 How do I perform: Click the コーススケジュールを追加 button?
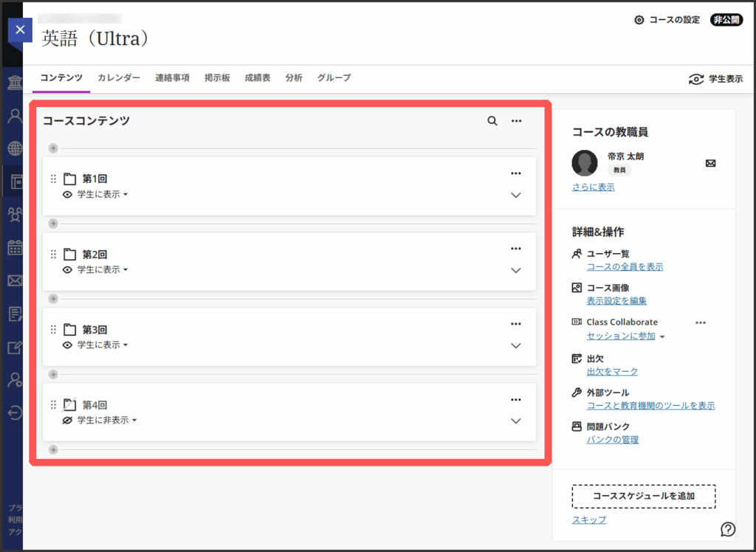[644, 496]
